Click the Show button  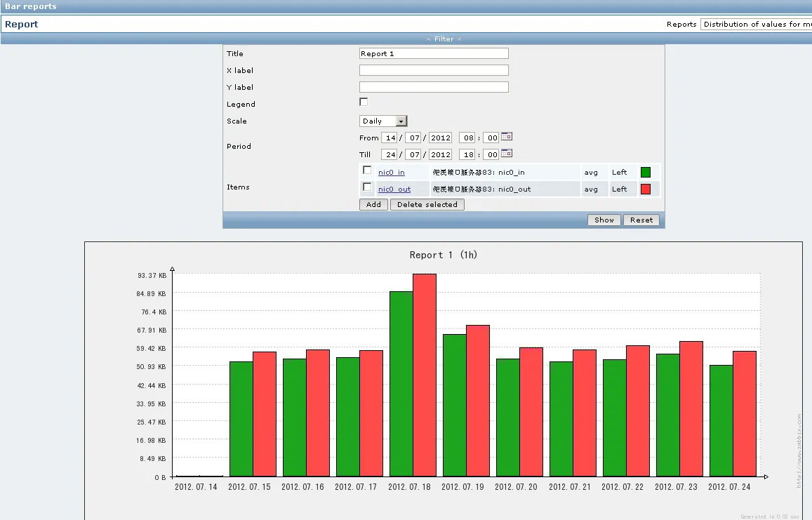click(604, 220)
